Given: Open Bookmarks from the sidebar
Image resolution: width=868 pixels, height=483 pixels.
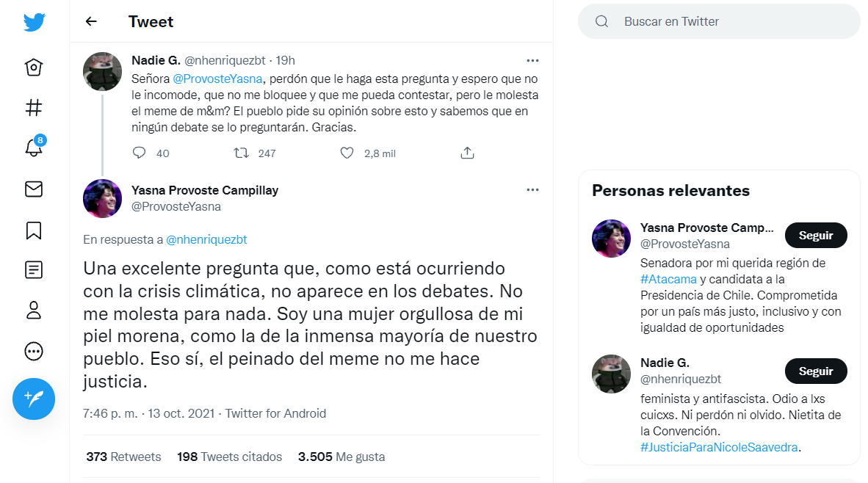Looking at the screenshot, I should pyautogui.click(x=34, y=230).
